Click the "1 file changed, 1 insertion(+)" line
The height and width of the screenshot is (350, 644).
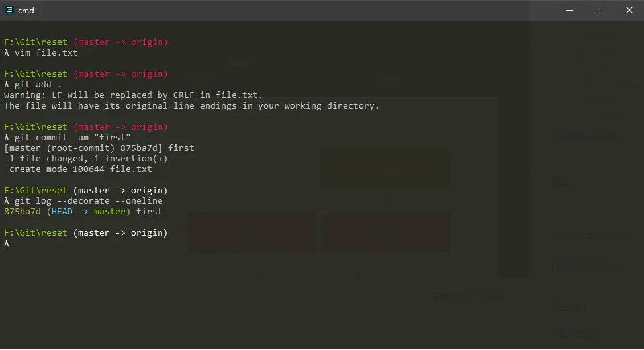click(x=88, y=159)
